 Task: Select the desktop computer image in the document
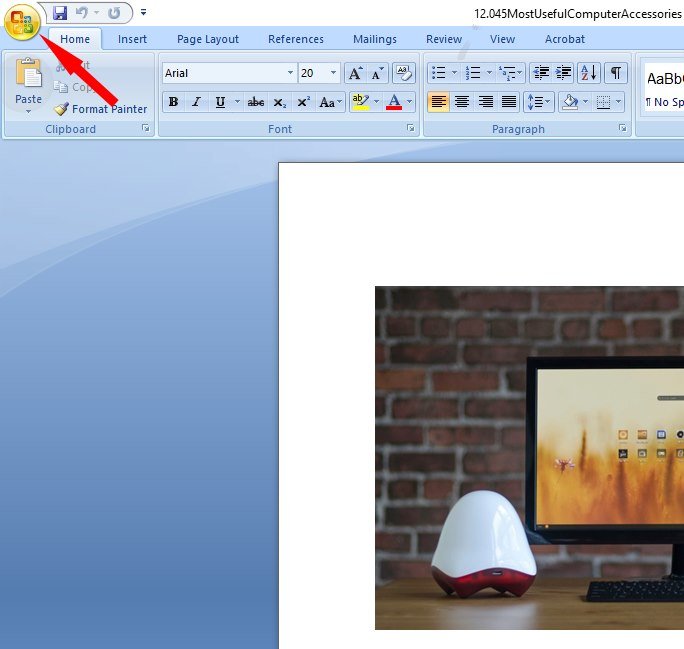tap(529, 458)
